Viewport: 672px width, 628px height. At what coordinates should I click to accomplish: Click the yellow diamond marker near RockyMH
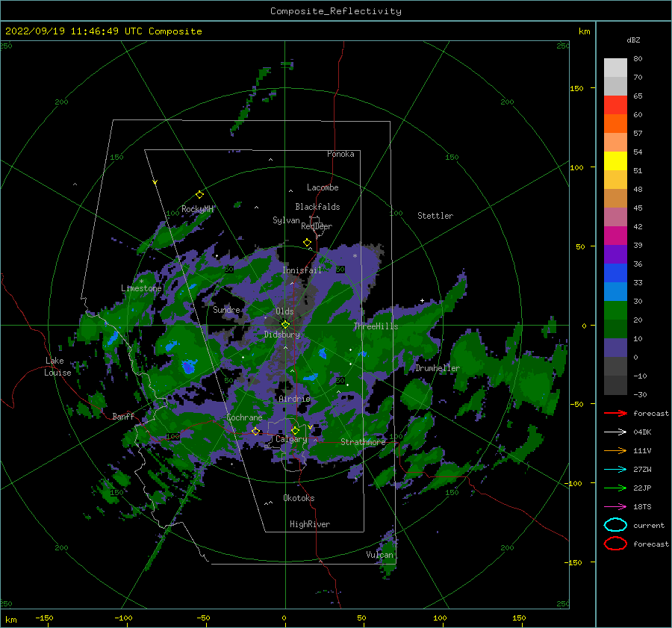coord(199,195)
